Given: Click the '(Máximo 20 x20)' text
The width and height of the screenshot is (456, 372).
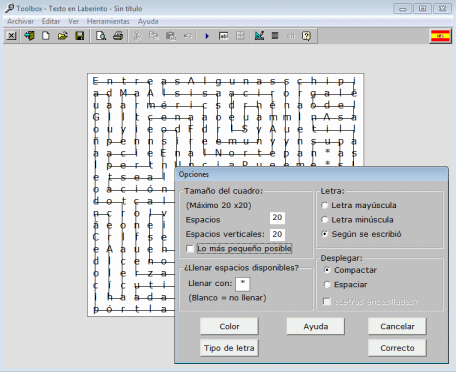Looking at the screenshot, I should pyautogui.click(x=218, y=205).
